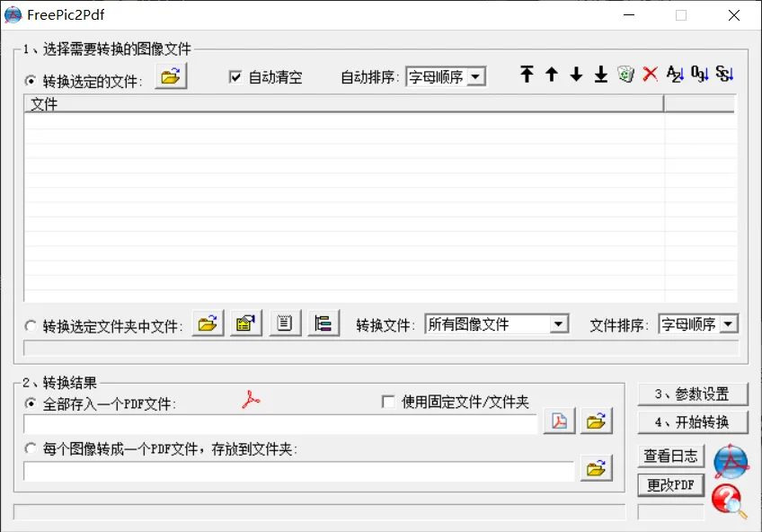The height and width of the screenshot is (532, 762).
Task: Open 自动排序 dropdown showing 字母顺序
Action: point(446,76)
